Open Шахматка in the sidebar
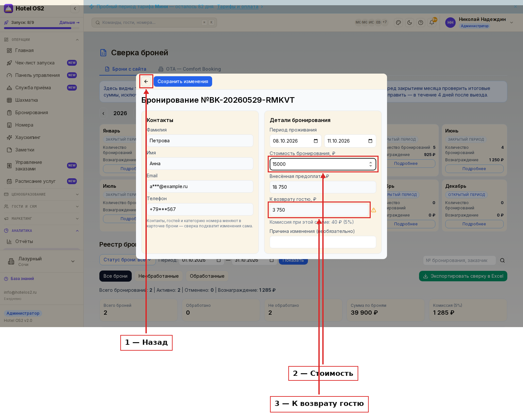The width and height of the screenshot is (523, 420). coord(26,100)
